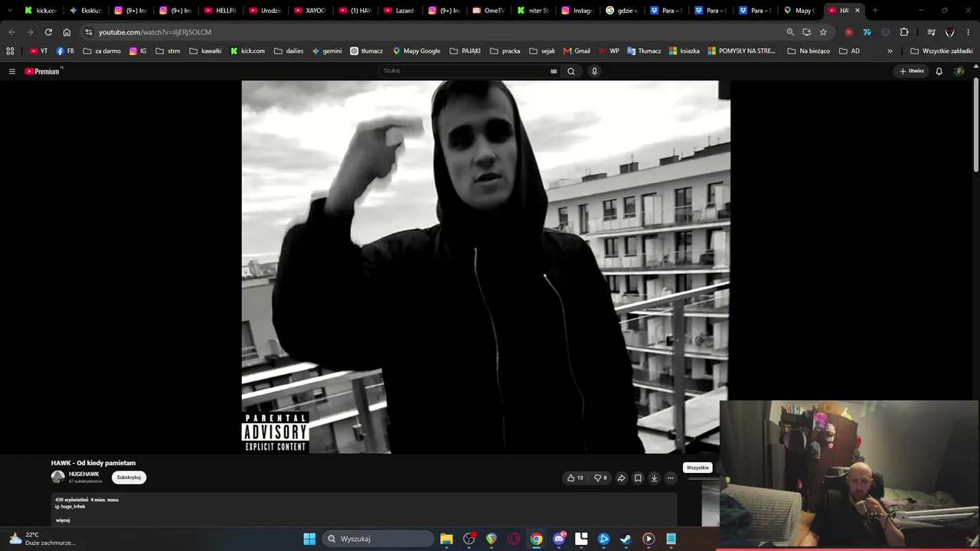Open the za darmo bookmark folder
980x551 pixels.
[x=102, y=51]
